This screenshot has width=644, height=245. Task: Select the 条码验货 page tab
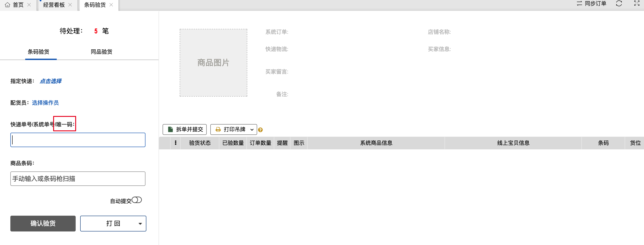click(95, 5)
